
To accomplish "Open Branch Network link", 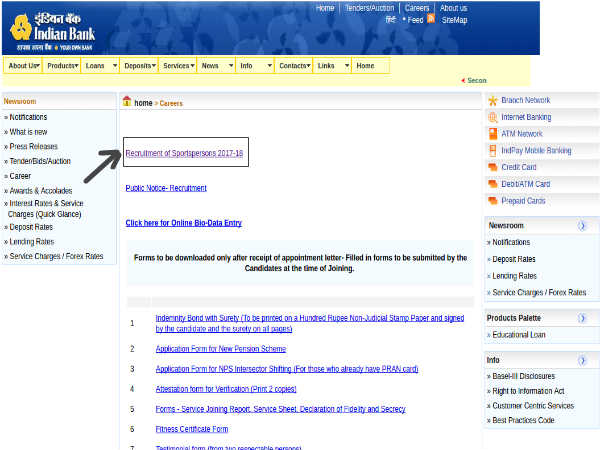I will tap(525, 100).
